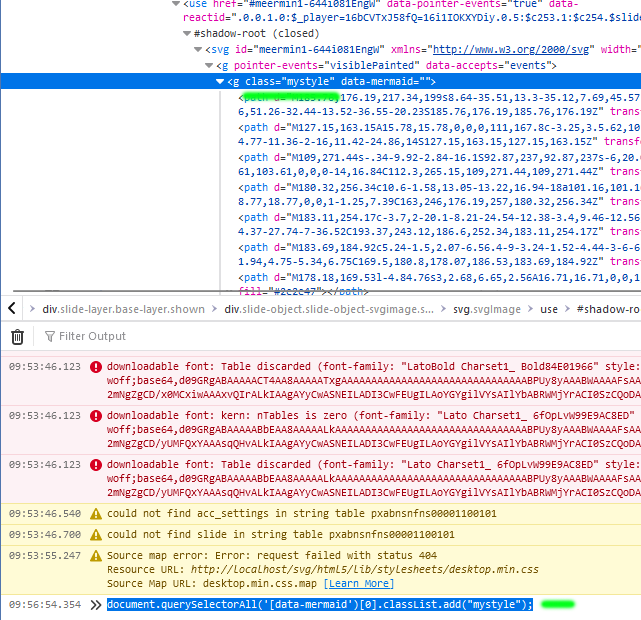Click warning icon for Source map error
The width and height of the screenshot is (641, 620).
coord(96,555)
